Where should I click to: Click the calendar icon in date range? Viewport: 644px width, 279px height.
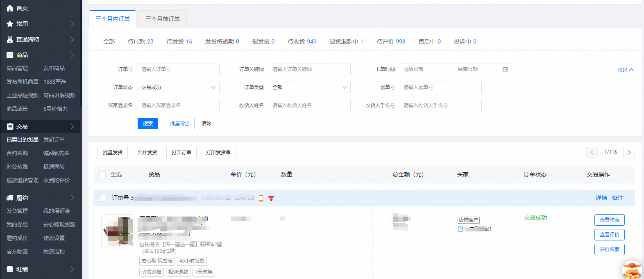(505, 69)
